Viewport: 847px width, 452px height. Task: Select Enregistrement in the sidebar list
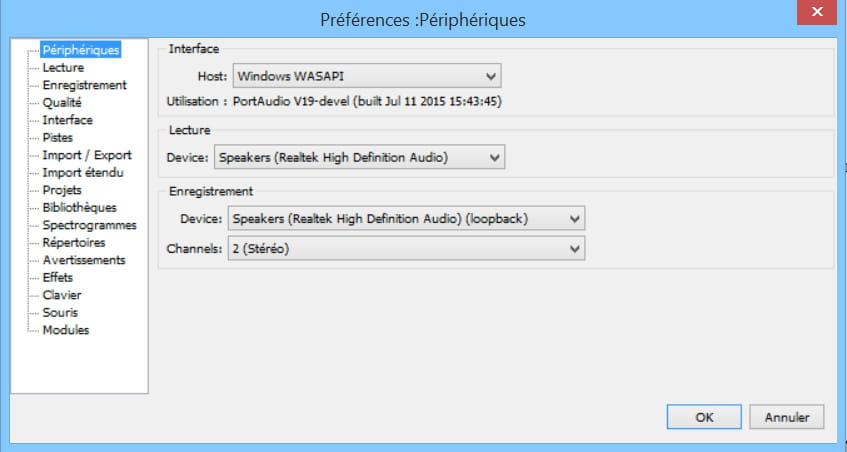84,85
